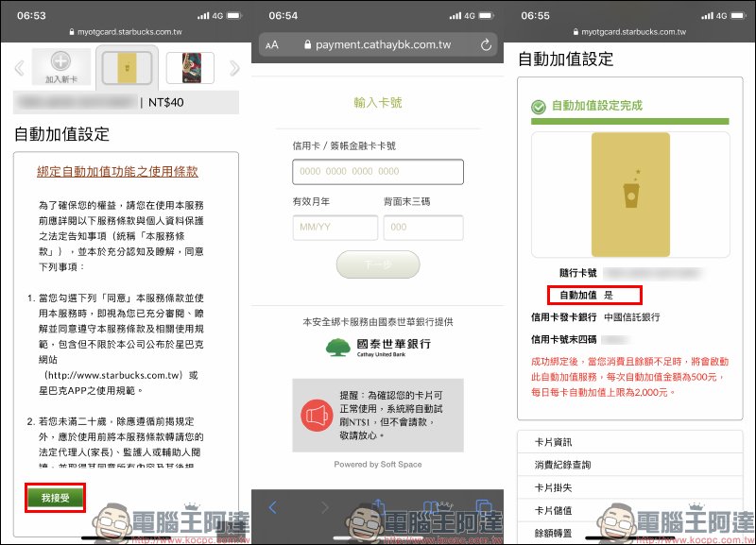The image size is (756, 545).
Task: Tap the lock icon in Cathay address bar
Action: point(308,44)
